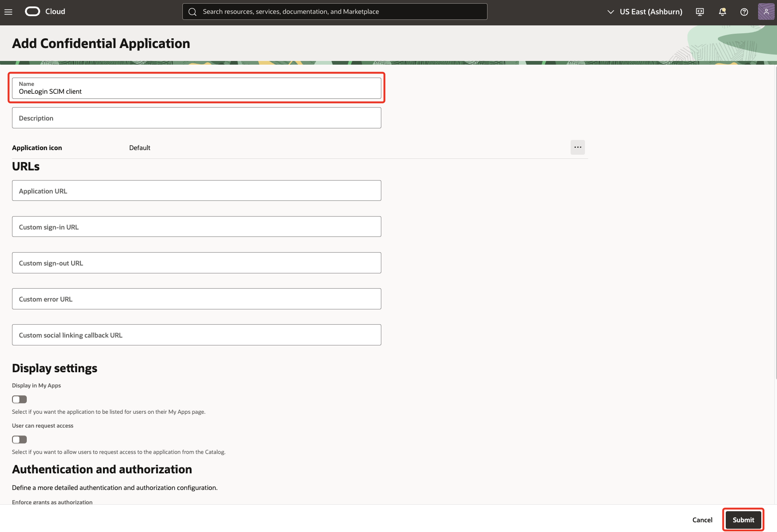
Task: Expand the region selector chevron
Action: click(610, 12)
